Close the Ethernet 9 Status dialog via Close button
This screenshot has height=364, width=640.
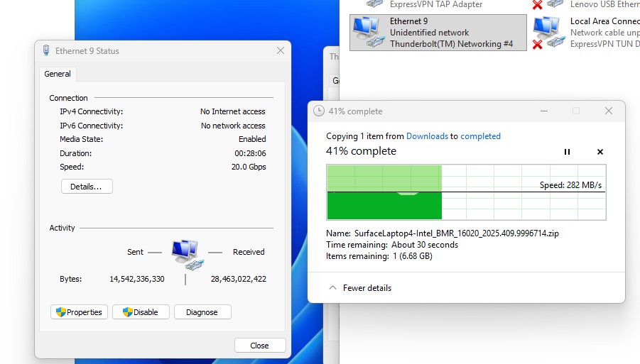[259, 346]
